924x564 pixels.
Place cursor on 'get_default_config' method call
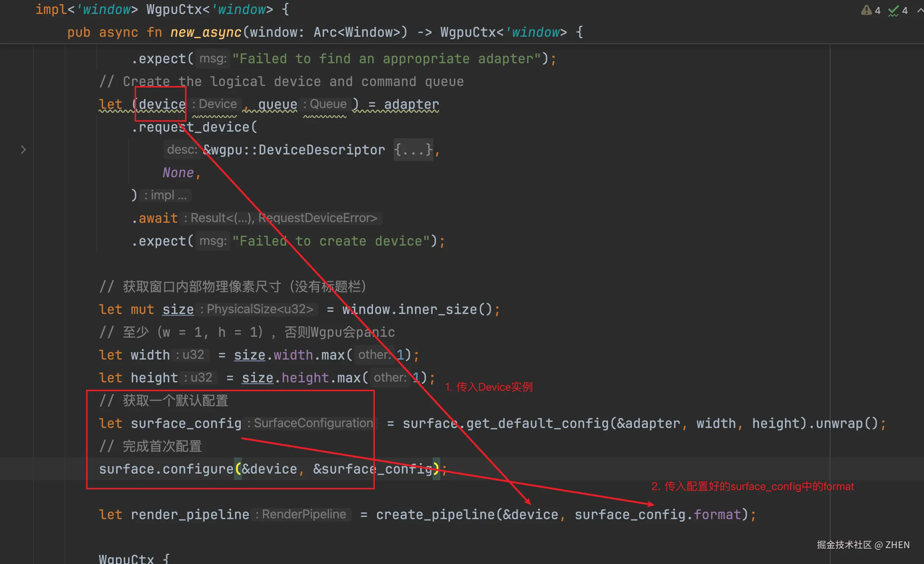pos(537,424)
